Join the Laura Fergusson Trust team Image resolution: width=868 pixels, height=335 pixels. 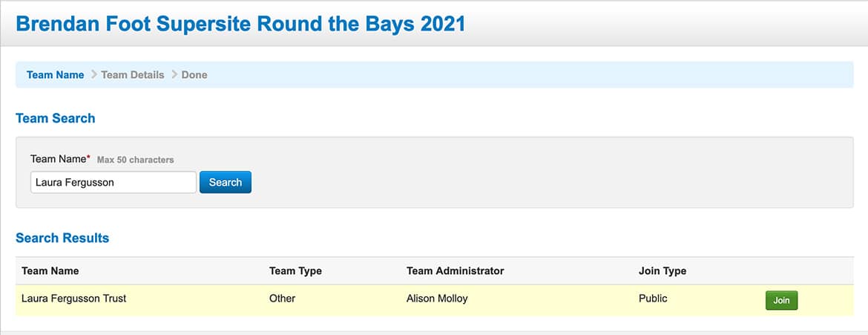pos(781,300)
